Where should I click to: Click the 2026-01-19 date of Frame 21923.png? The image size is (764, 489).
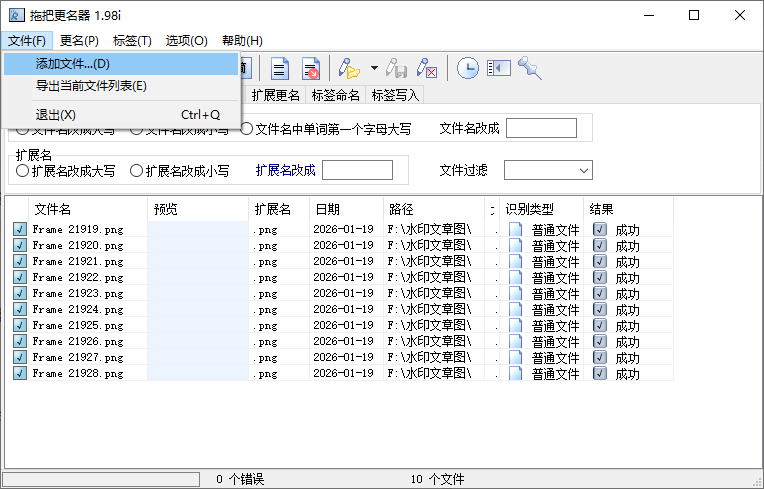click(343, 293)
